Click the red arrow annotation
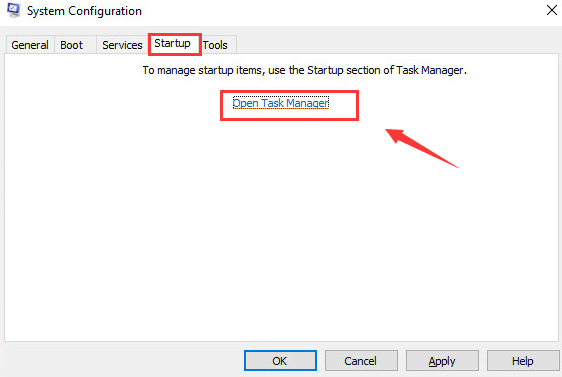The image size is (562, 377). pyautogui.click(x=422, y=148)
